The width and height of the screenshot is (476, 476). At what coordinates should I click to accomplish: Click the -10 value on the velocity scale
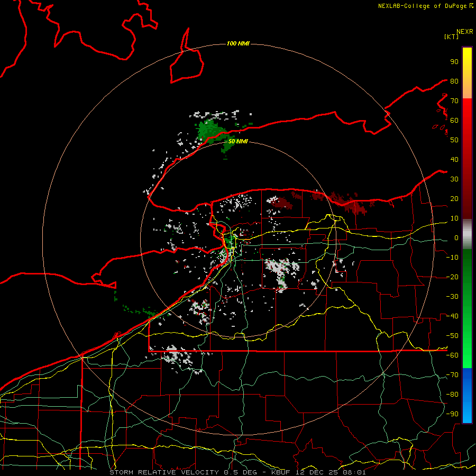452,258
